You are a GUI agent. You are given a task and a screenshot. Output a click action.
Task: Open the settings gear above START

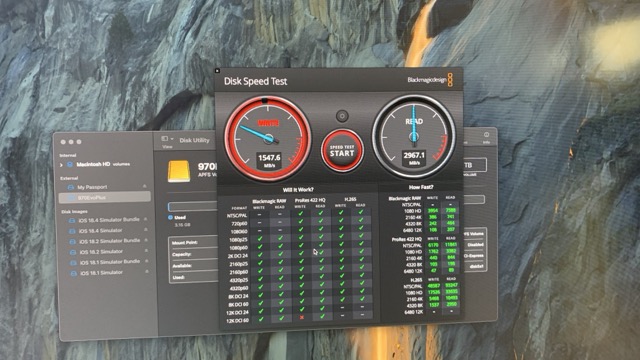(342, 116)
